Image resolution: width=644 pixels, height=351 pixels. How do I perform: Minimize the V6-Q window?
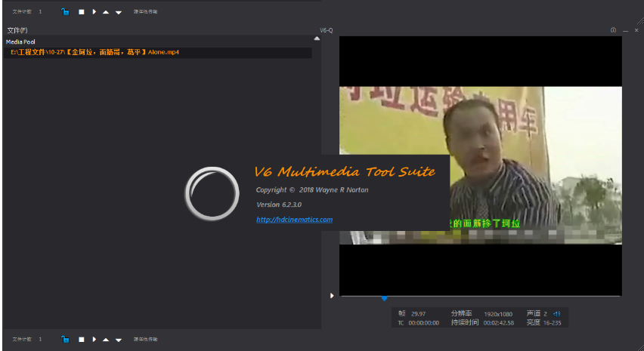626,31
